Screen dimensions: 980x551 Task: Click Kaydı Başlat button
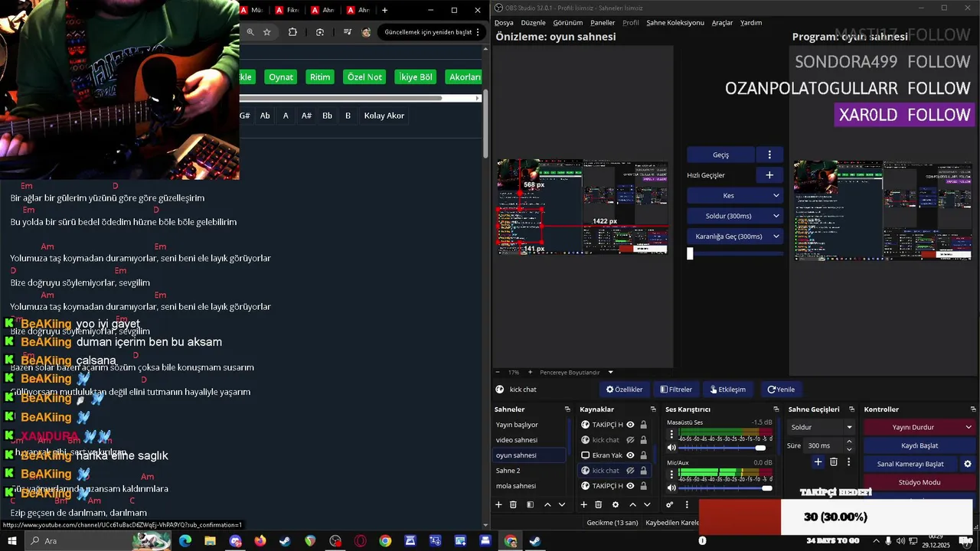coord(920,445)
